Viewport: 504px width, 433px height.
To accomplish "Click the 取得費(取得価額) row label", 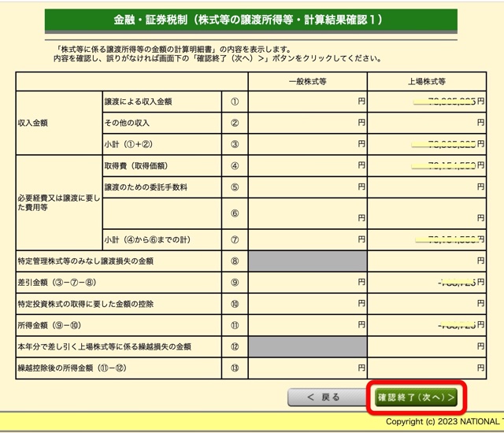I will 136,166.
